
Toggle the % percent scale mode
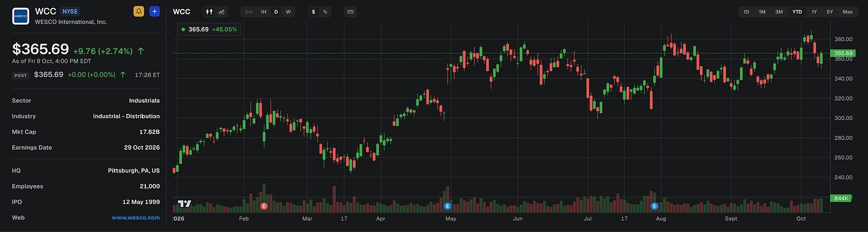pyautogui.click(x=325, y=11)
